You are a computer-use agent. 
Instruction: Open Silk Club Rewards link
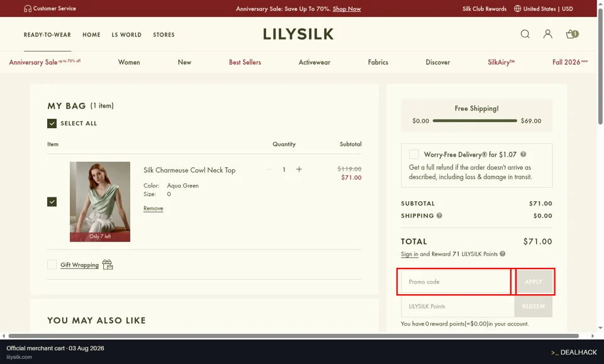coord(484,8)
